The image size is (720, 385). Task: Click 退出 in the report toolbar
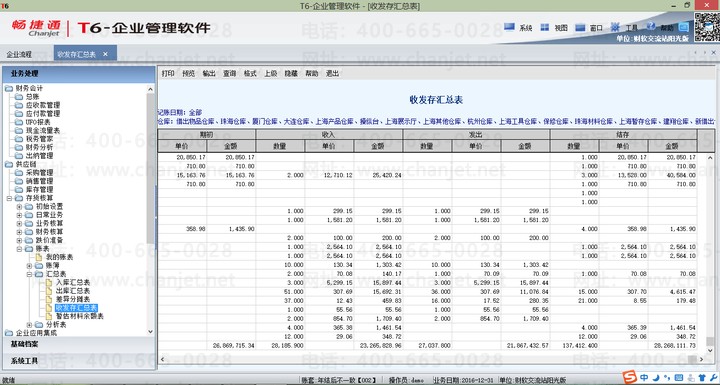click(x=332, y=74)
